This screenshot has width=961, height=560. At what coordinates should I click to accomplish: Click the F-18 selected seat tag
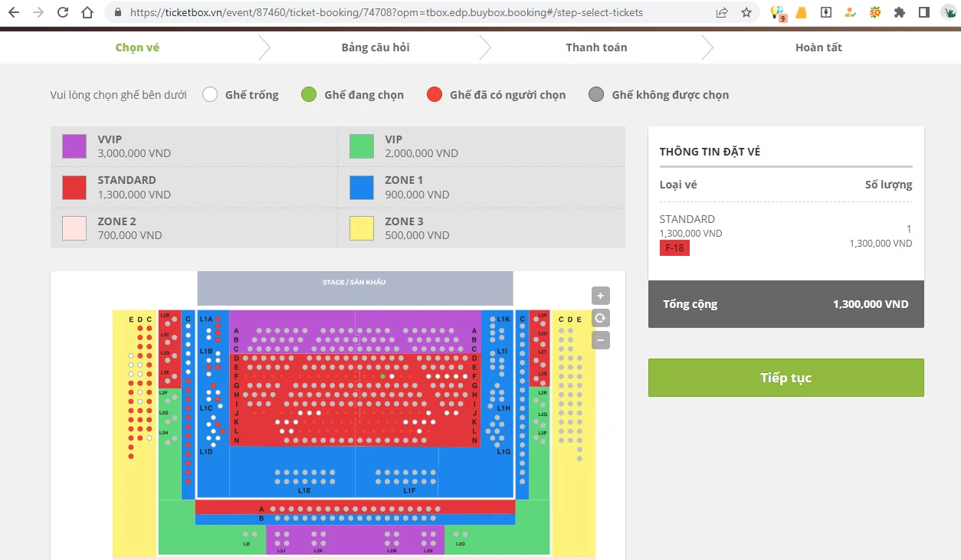pyautogui.click(x=674, y=248)
